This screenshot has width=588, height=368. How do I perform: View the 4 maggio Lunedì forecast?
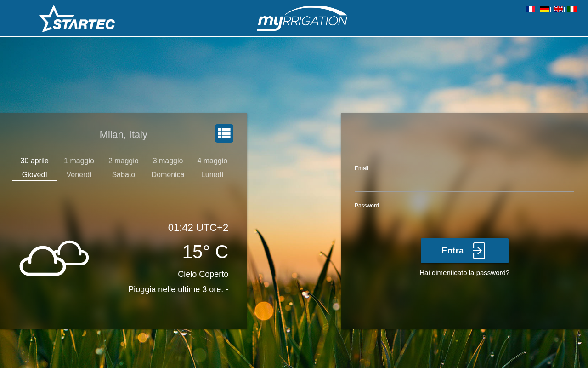coord(212,168)
